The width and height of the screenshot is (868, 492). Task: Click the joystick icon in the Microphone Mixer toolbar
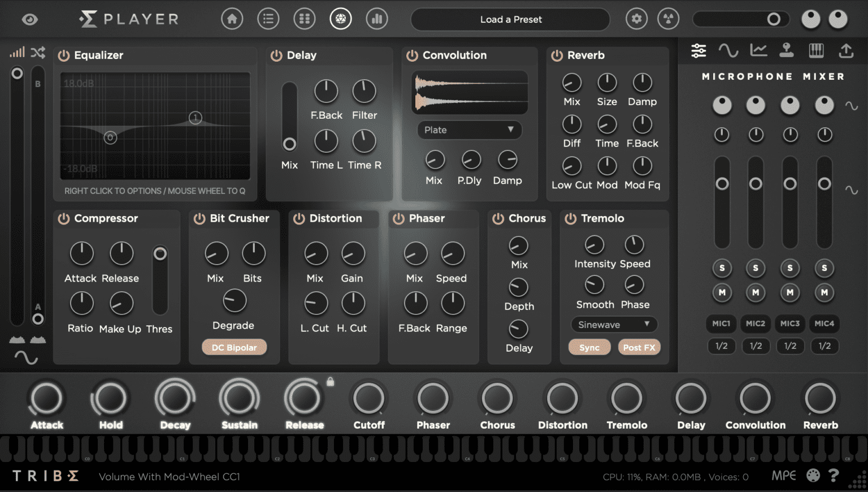click(x=787, y=50)
